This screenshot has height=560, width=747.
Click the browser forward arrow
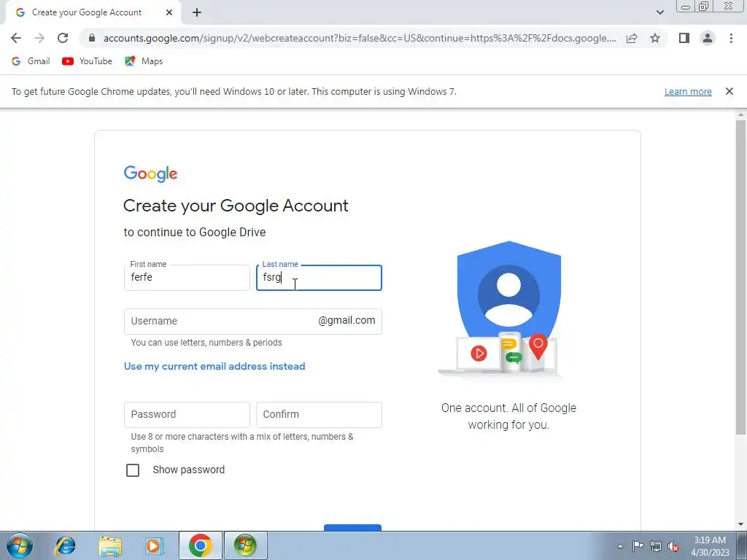[39, 38]
